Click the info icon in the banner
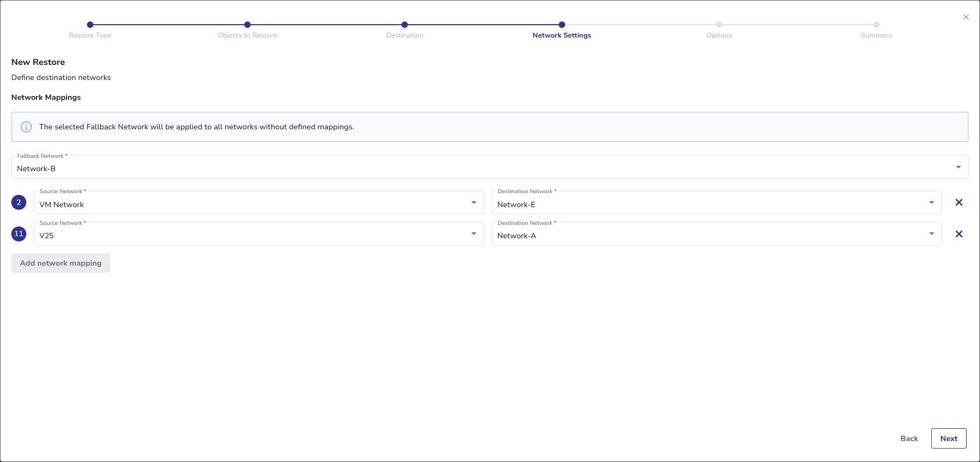Viewport: 980px width, 462px height. pos(26,127)
